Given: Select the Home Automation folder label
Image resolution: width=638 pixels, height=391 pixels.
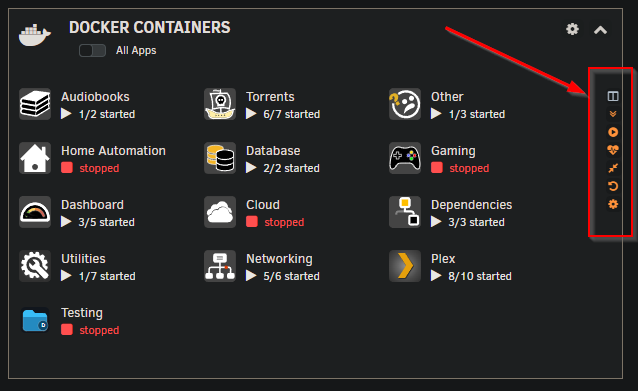Looking at the screenshot, I should click(114, 151).
